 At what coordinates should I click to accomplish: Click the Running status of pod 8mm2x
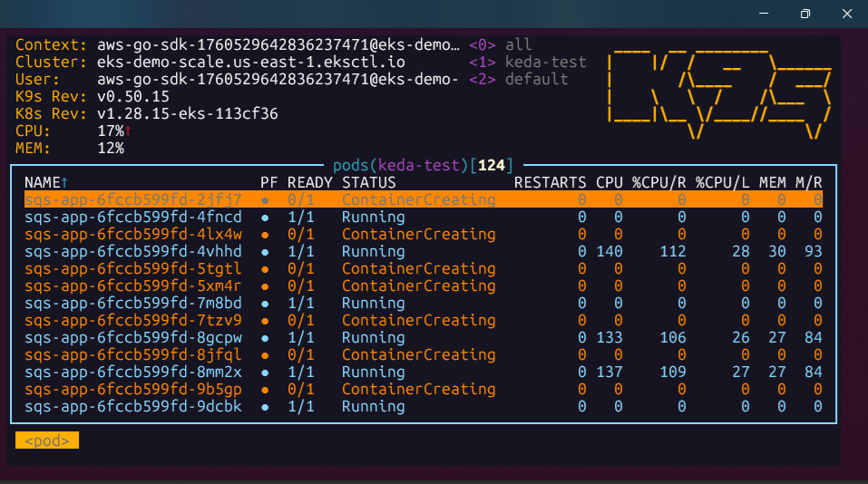pyautogui.click(x=373, y=373)
